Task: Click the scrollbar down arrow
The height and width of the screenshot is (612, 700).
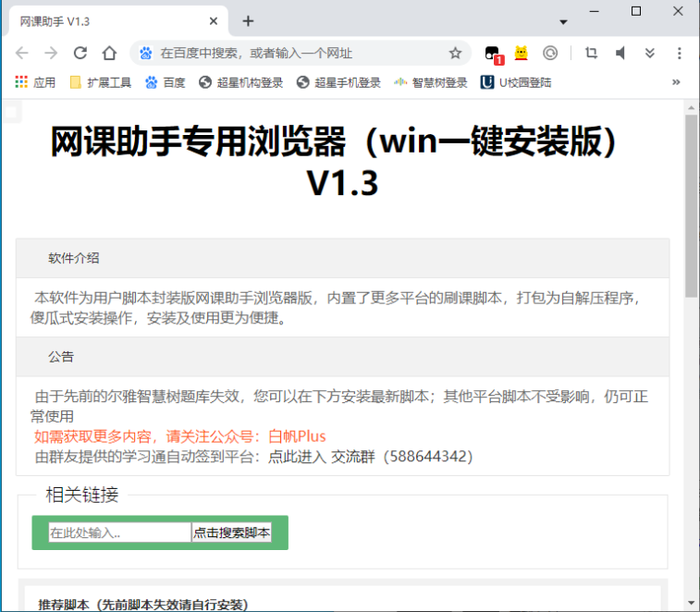Action: click(x=691, y=603)
